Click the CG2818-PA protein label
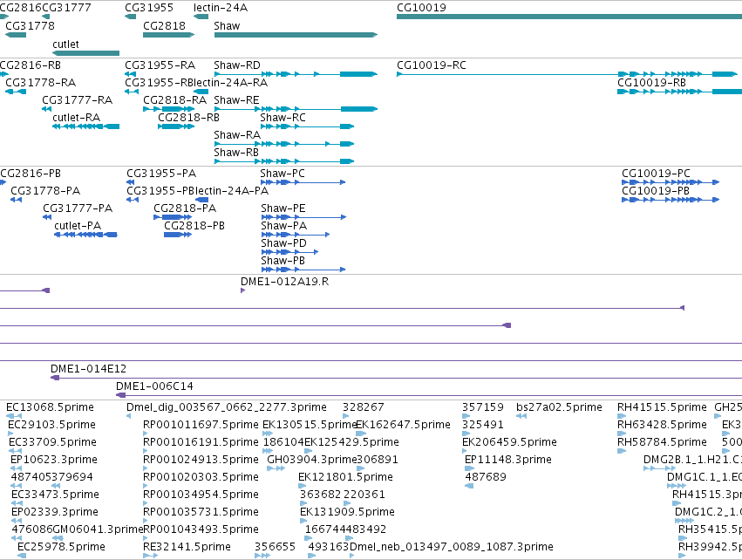 coord(185,208)
